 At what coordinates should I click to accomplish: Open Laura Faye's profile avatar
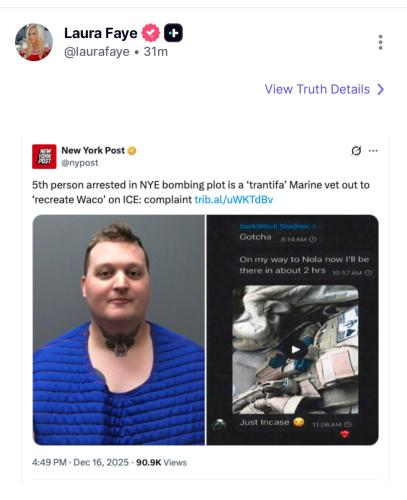(34, 42)
